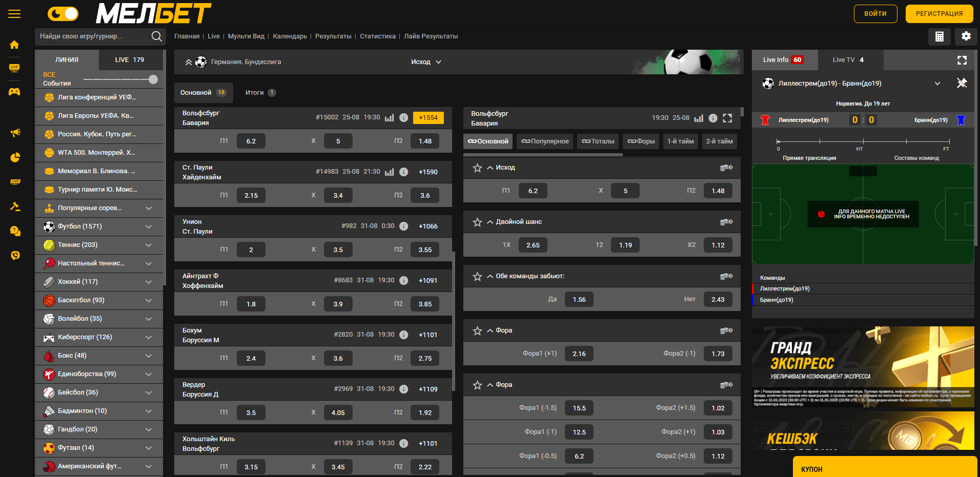Open WTA 500. Монтеррей in sidebar
The image size is (980, 477).
[99, 153]
